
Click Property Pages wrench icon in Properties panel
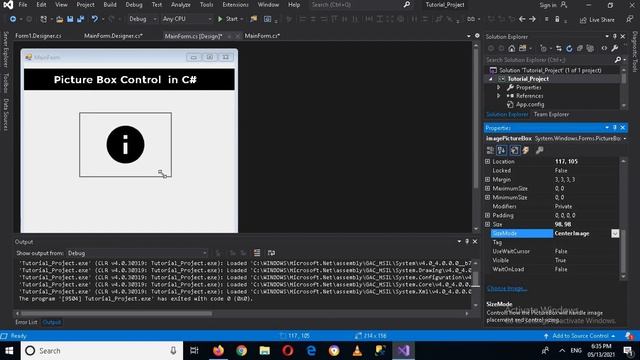(540, 151)
